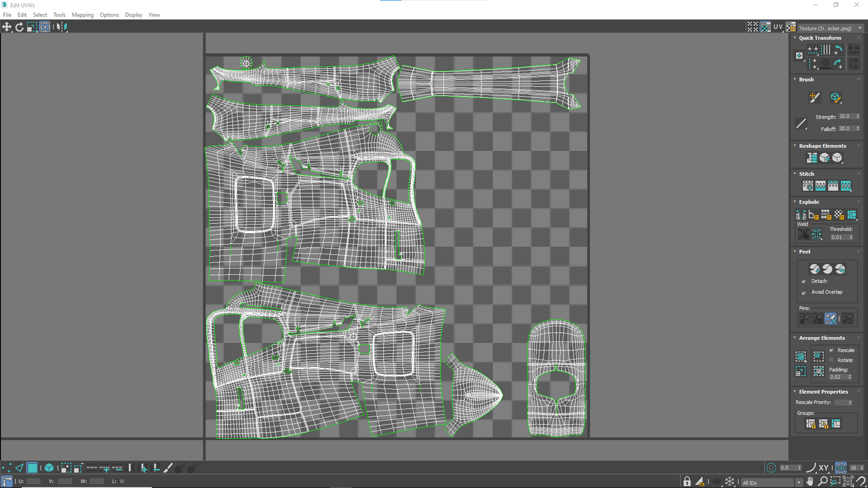Collapse the Quick Transform rollout

coord(795,38)
